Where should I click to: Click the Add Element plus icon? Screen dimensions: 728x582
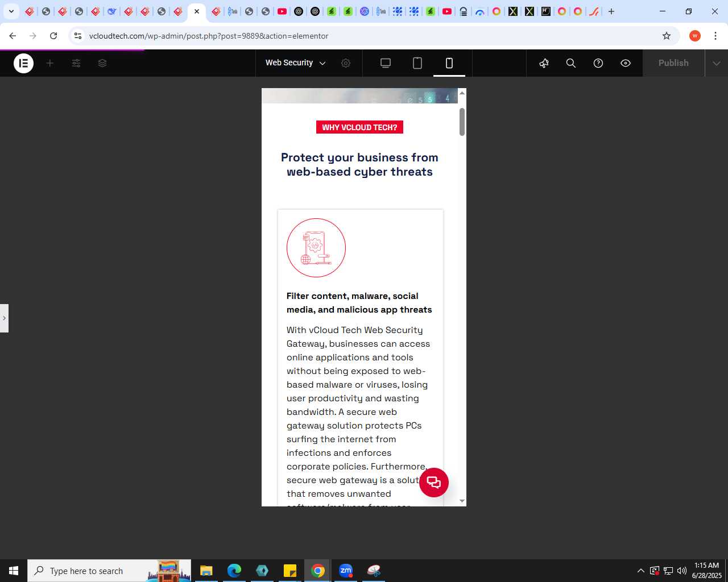click(50, 63)
